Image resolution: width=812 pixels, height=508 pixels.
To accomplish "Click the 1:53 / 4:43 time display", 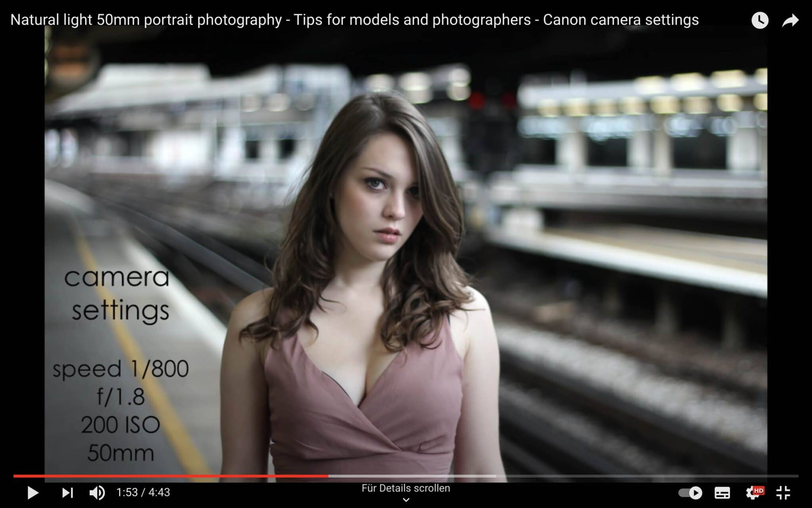I will pyautogui.click(x=143, y=492).
